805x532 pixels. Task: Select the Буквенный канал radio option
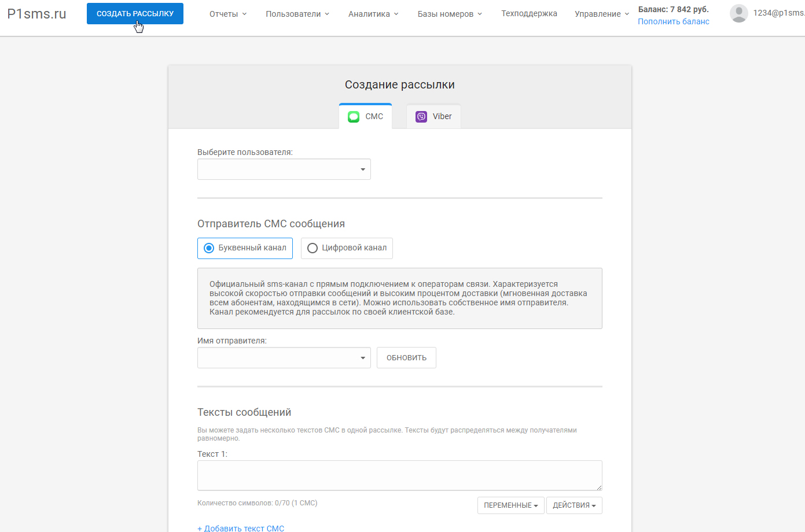point(245,248)
